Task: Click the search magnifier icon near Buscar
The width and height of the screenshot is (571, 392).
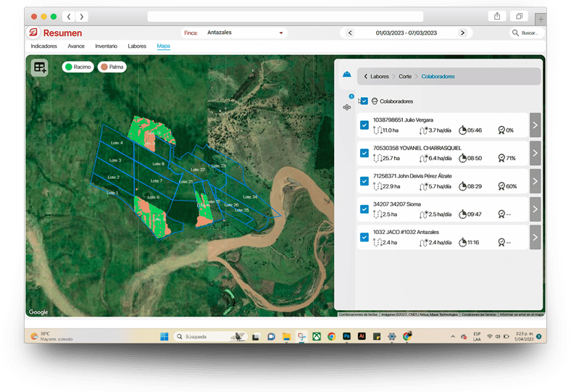Action: [515, 33]
